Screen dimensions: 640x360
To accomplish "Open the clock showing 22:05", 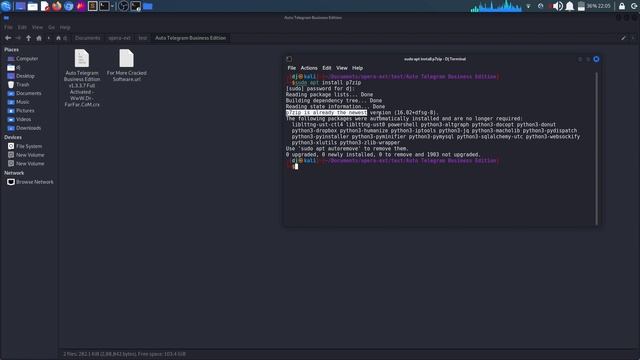I will tap(604, 6).
